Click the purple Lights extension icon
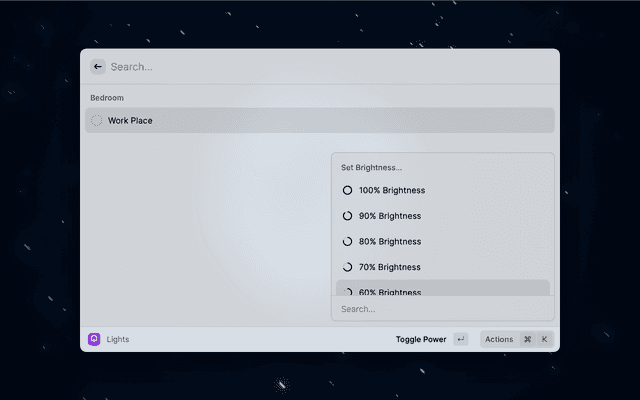This screenshot has height=400, width=640. [x=94, y=339]
